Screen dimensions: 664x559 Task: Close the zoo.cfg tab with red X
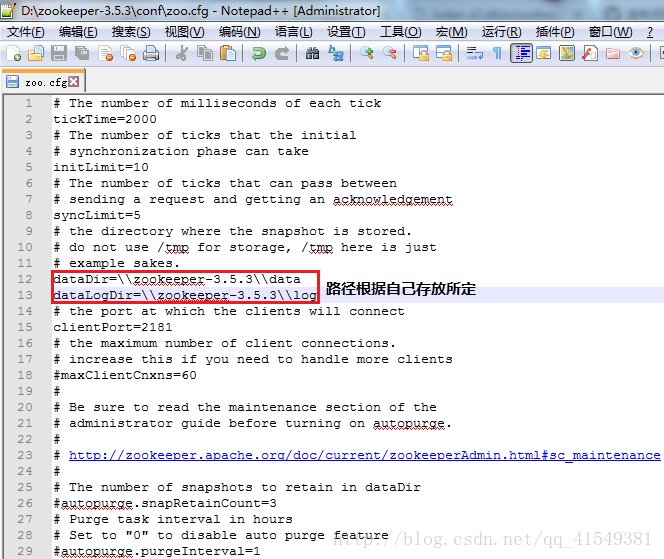(x=74, y=81)
